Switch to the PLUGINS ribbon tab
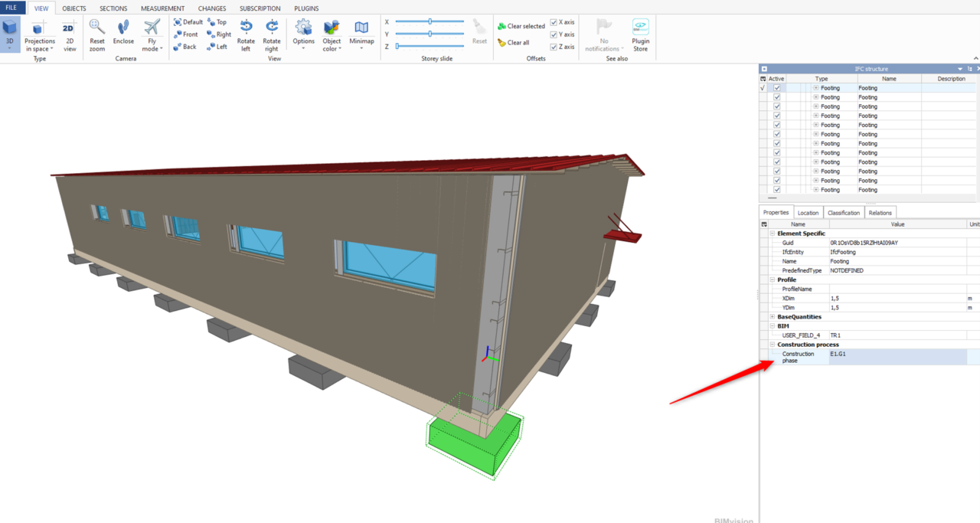The height and width of the screenshot is (523, 980). coord(306,8)
